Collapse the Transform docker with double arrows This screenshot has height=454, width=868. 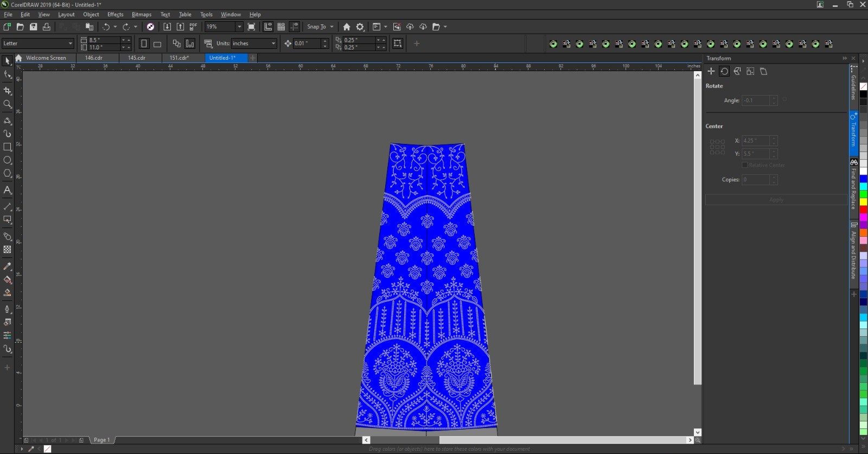(845, 58)
